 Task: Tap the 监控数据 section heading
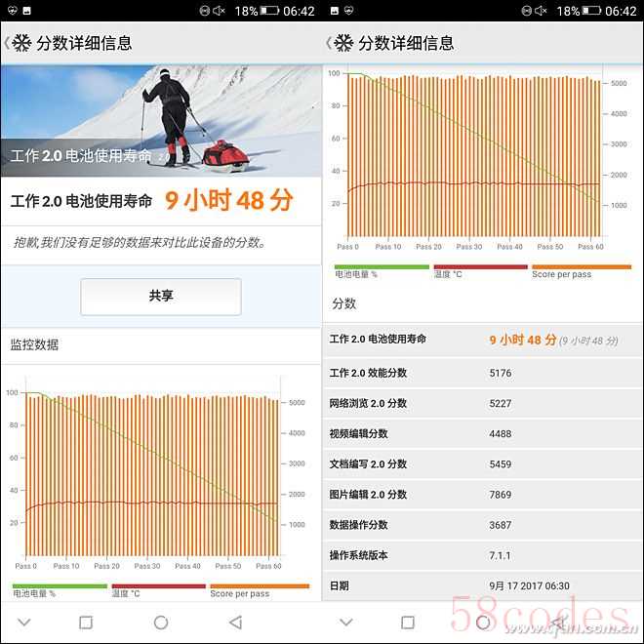click(34, 344)
